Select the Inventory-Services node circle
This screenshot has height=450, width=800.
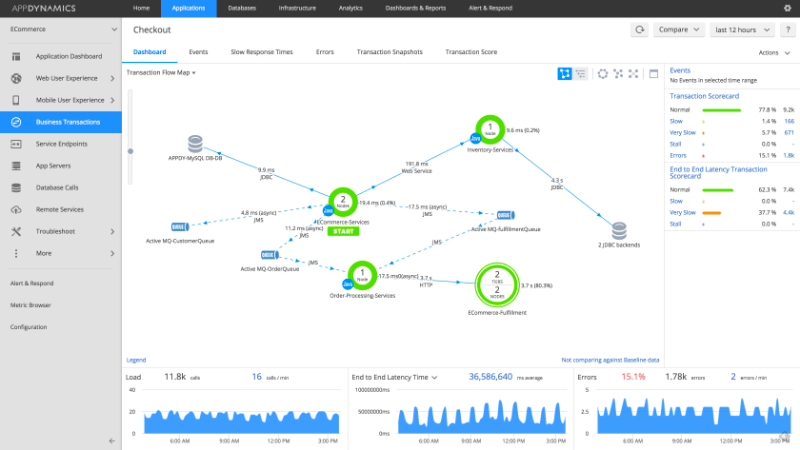(490, 130)
